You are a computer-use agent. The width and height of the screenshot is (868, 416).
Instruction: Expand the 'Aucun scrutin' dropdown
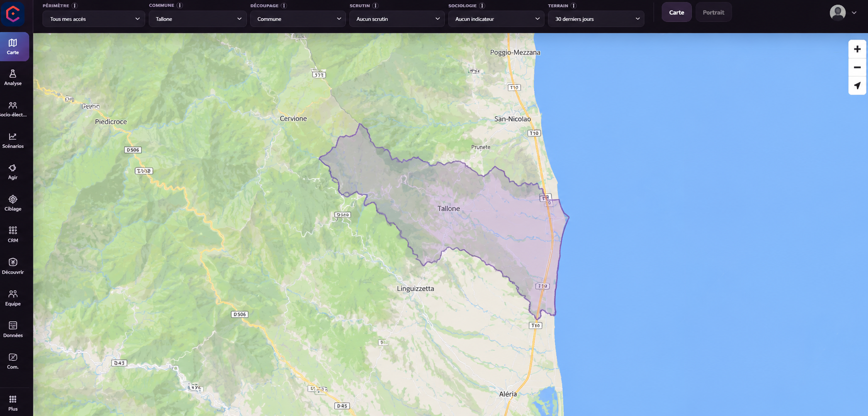click(x=397, y=19)
